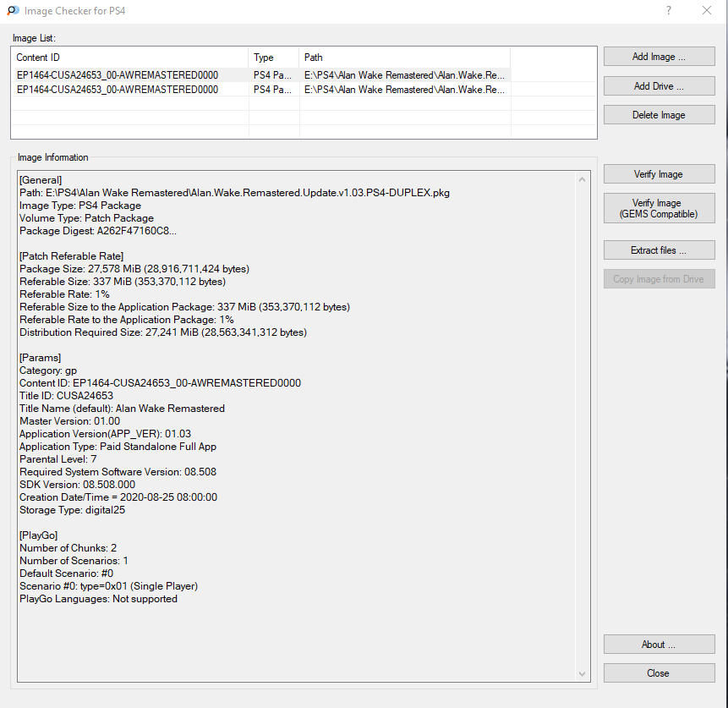Click the scroll up arrow in Image Information
The image size is (728, 708).
click(583, 179)
